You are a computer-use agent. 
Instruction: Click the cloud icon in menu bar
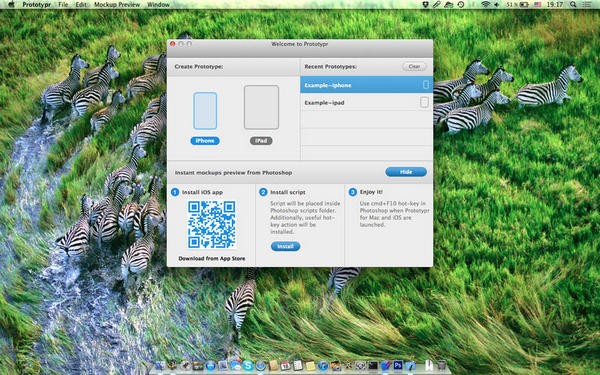point(448,5)
